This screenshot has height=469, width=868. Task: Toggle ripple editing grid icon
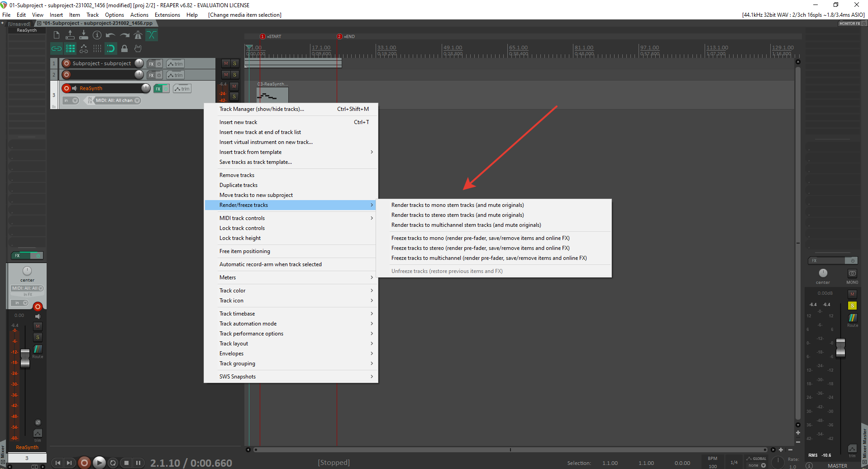70,48
